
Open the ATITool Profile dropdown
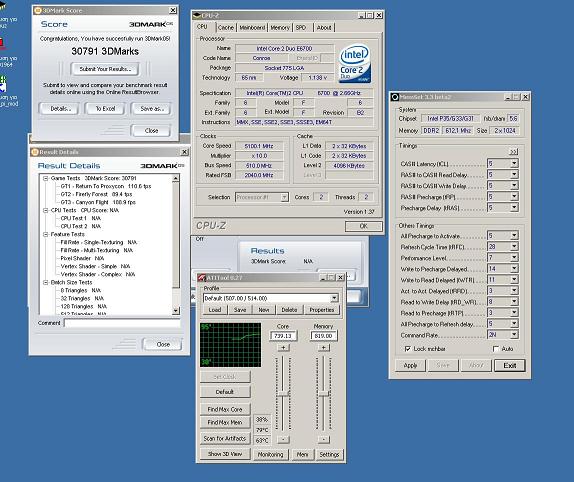[334, 298]
